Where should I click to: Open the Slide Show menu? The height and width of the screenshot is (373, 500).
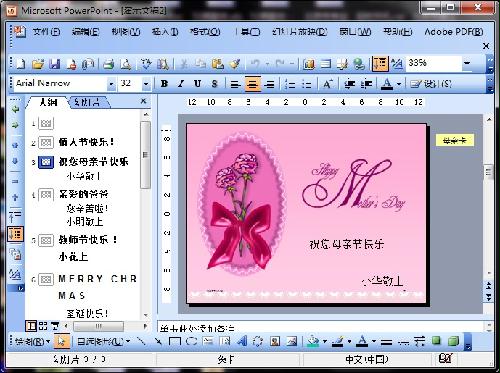[x=300, y=32]
